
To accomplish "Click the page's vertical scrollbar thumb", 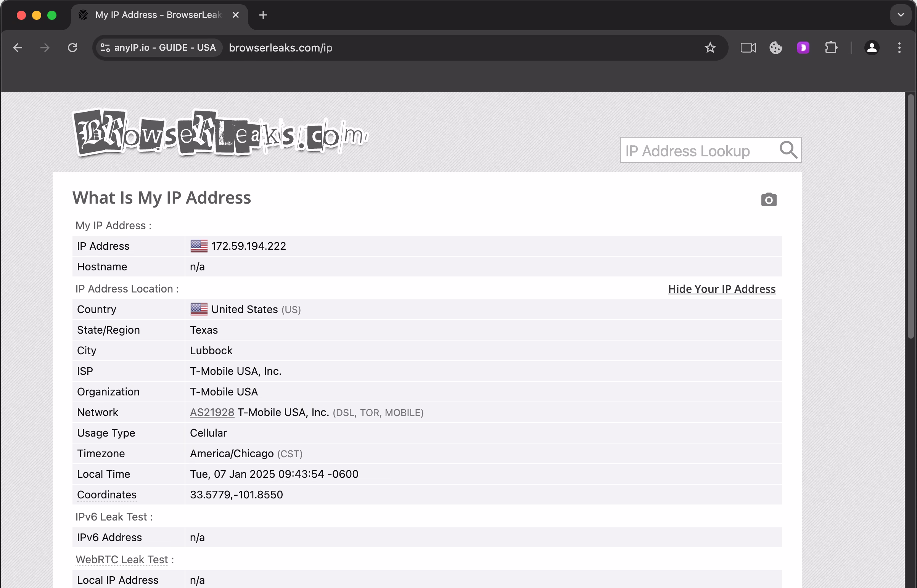I will point(911,216).
